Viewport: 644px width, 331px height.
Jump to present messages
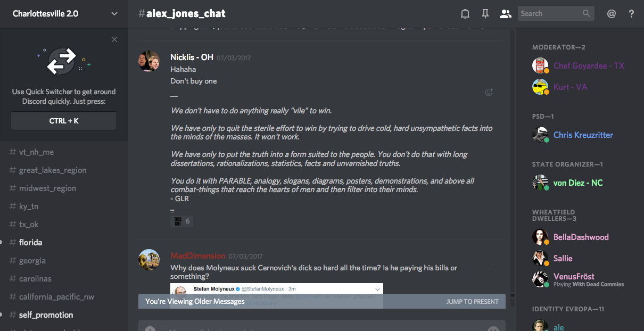(472, 302)
